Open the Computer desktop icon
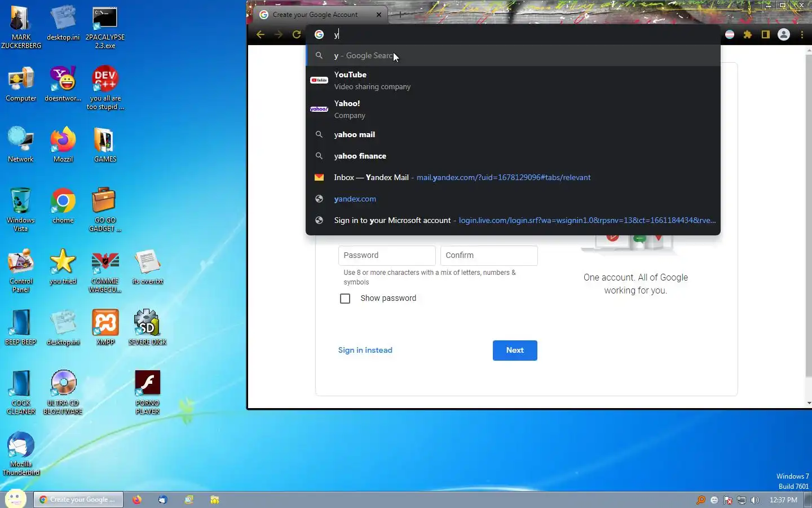Viewport: 812px width, 508px height. [21, 85]
